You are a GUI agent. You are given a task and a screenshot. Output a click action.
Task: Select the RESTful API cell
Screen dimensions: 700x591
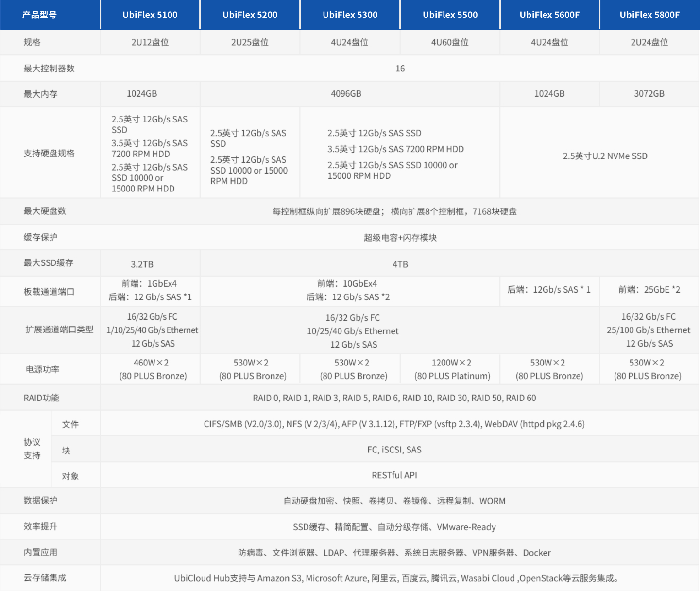[394, 475]
